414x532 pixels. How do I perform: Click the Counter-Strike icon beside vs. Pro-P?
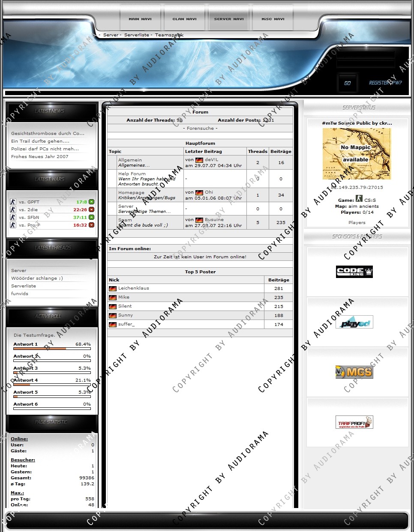click(13, 225)
